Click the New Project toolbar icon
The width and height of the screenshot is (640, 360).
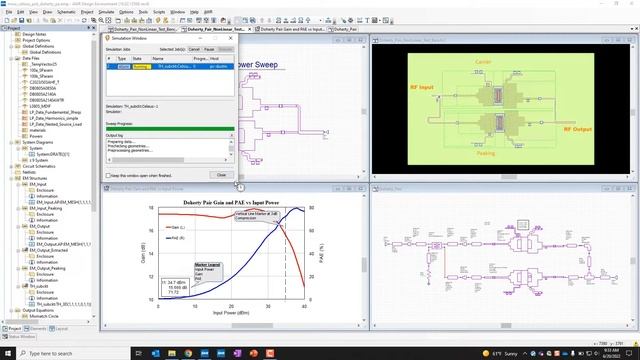click(x=7, y=20)
